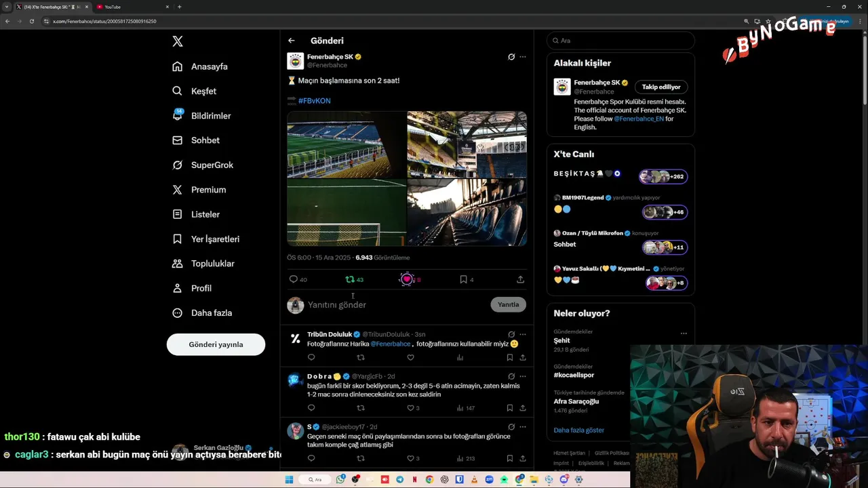The image size is (868, 488).
Task: Go to Anasayfa in the sidebar
Action: [x=200, y=66]
